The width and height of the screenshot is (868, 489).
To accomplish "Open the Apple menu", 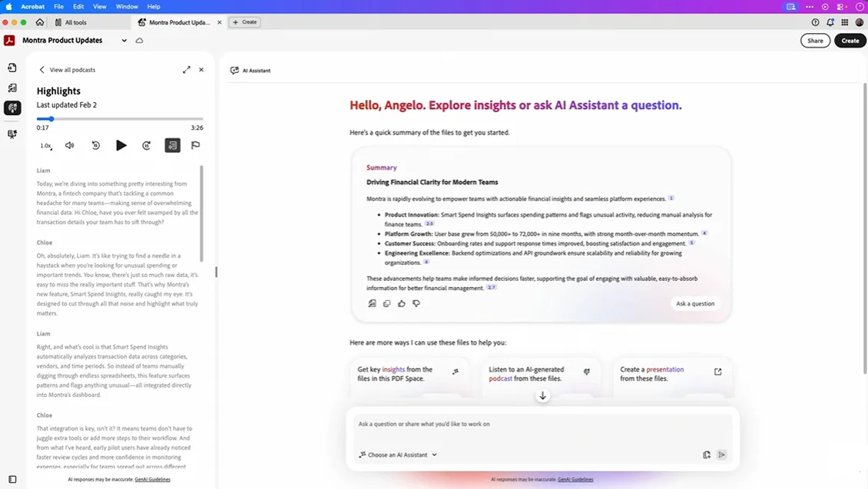I will tap(8, 7).
